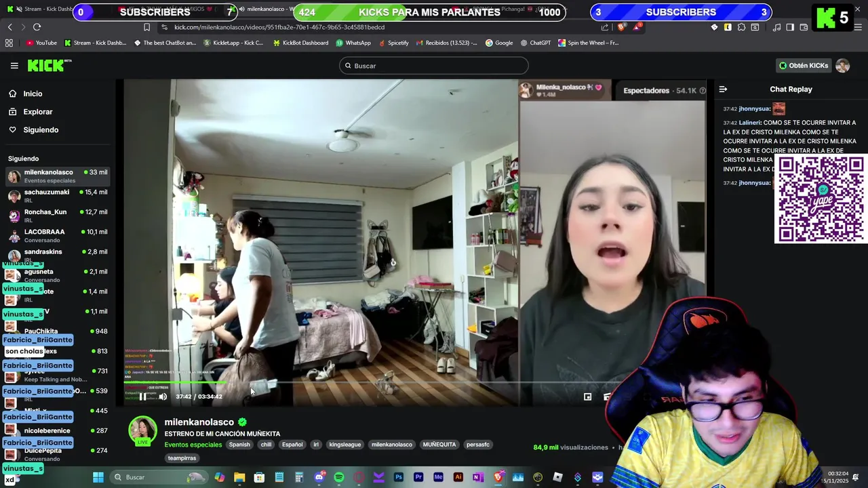Screen dimensions: 868x488
Task: Open browser extensions puzzle icon
Action: coord(741,27)
